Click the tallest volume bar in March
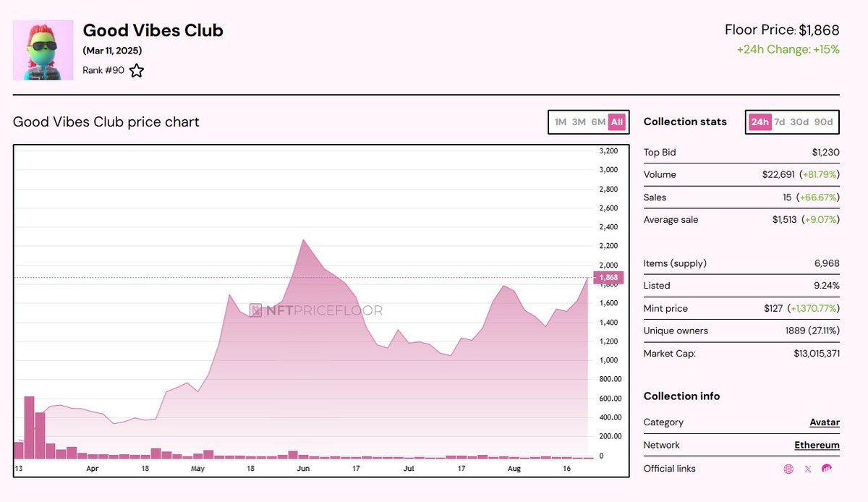 click(x=30, y=427)
